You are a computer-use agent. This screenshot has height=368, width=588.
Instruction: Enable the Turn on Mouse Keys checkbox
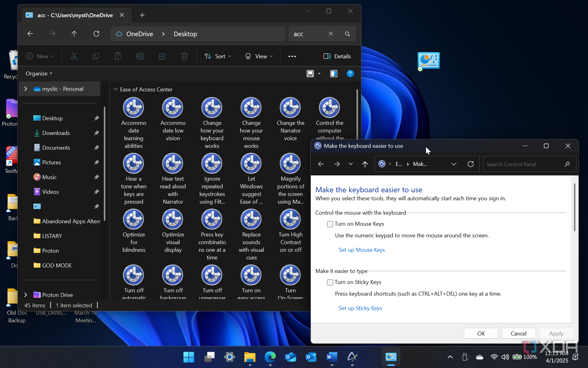point(330,224)
